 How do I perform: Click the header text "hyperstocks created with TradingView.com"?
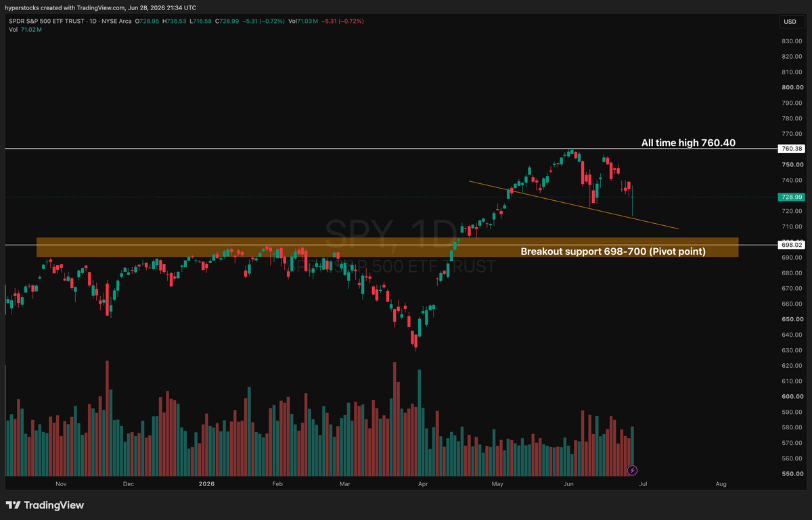click(x=66, y=7)
